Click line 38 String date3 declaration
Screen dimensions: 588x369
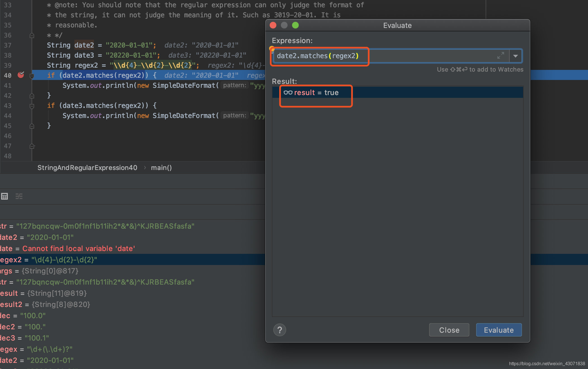click(103, 55)
